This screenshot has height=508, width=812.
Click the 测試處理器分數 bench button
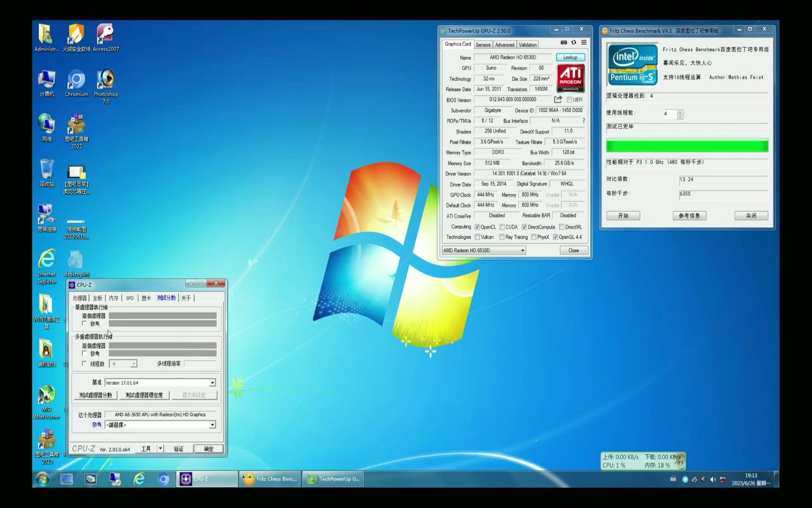pyautogui.click(x=95, y=395)
